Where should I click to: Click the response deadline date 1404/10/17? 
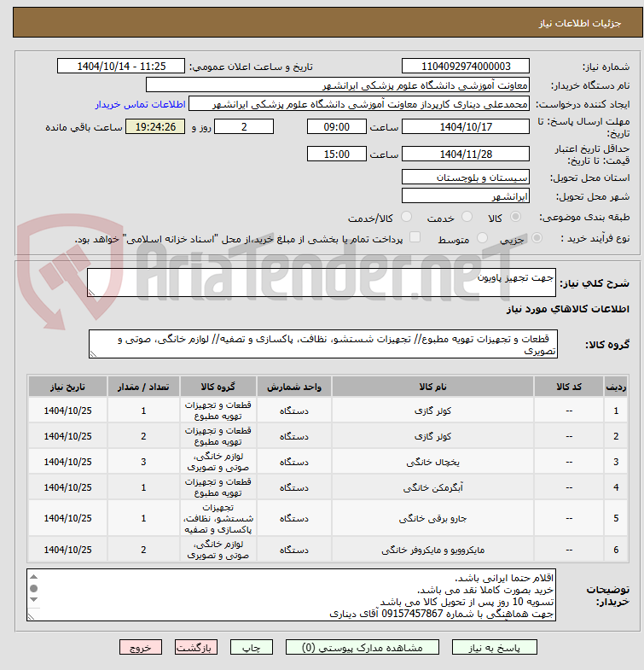[x=466, y=127]
